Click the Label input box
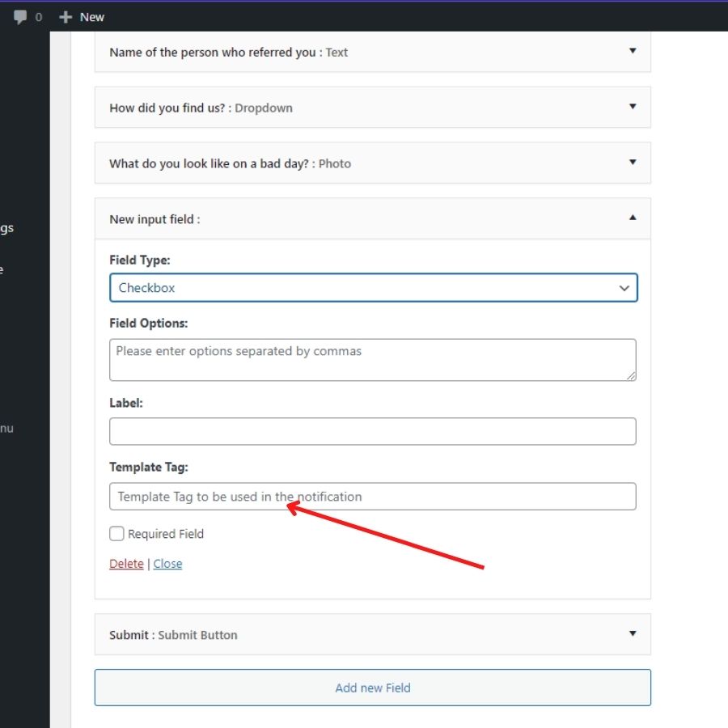 (372, 431)
